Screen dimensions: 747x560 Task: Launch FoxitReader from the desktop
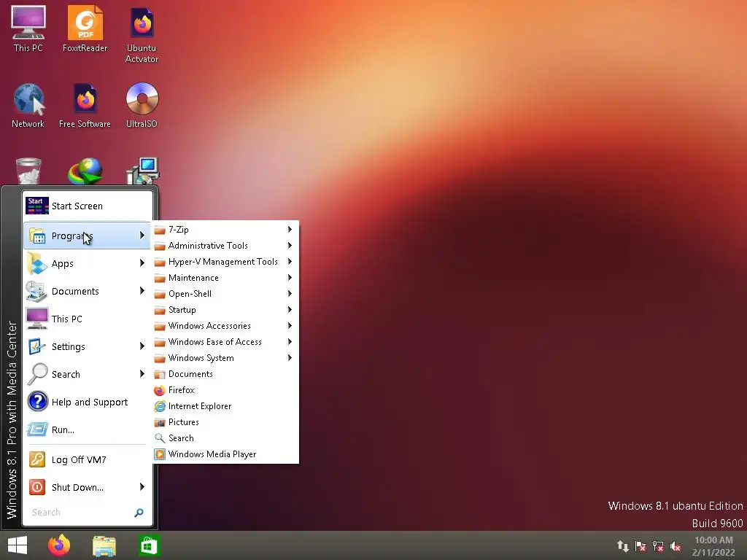pos(85,28)
